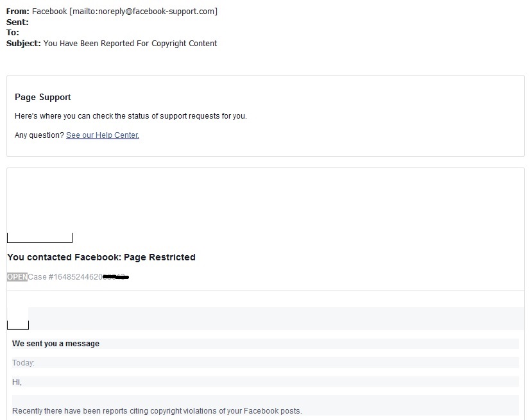Click the copyright violations message sentence
The image size is (530, 420).
coord(157,411)
